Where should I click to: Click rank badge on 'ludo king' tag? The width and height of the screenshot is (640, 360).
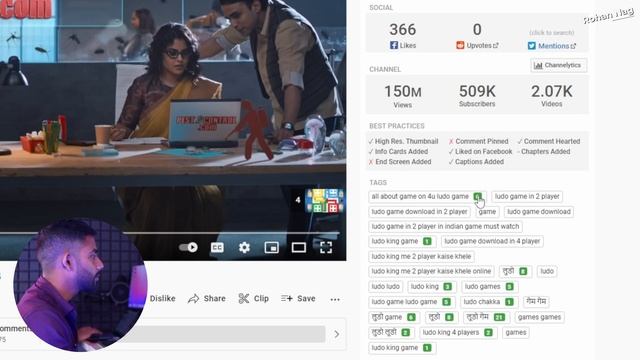pos(447,287)
